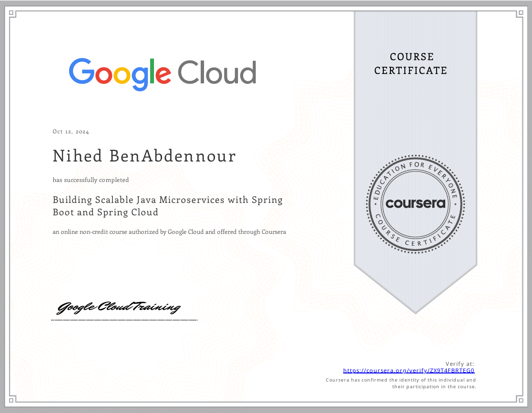Click the Google Cloud logo
This screenshot has width=532, height=413.
click(x=163, y=74)
